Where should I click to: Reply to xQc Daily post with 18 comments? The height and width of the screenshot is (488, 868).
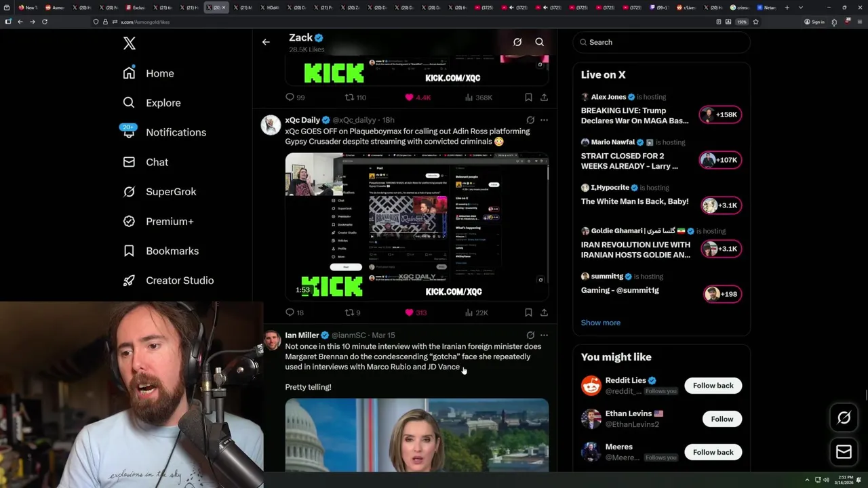tap(295, 312)
